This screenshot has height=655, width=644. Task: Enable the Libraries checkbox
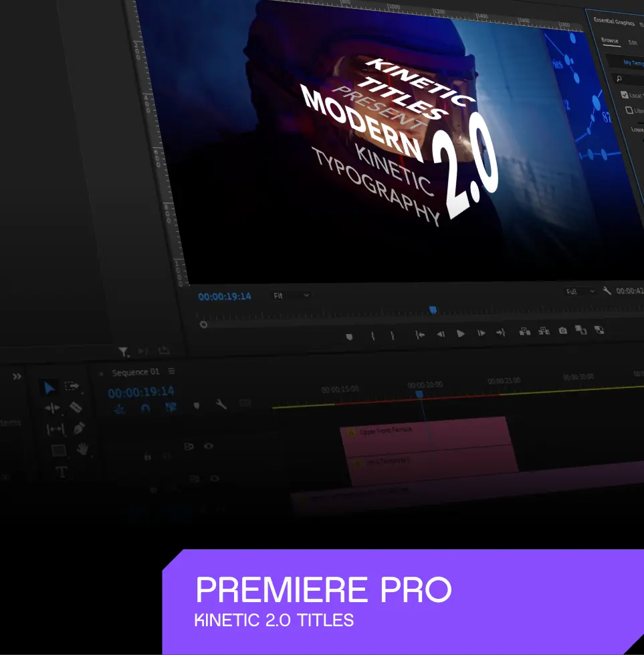coord(629,110)
